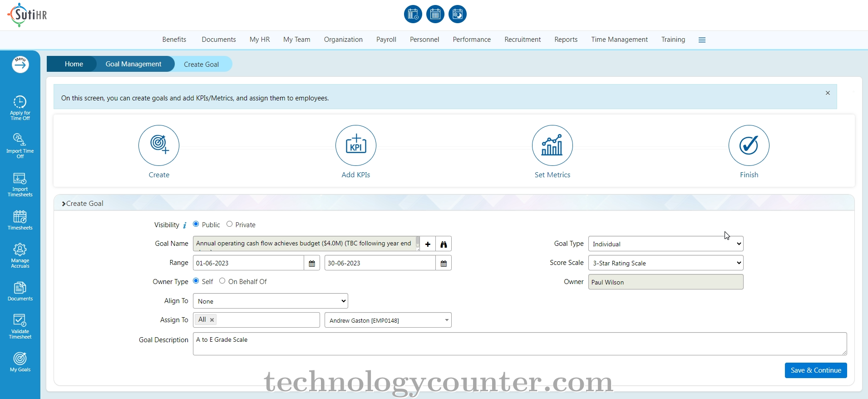Click the Goal Description textarea

tap(520, 344)
